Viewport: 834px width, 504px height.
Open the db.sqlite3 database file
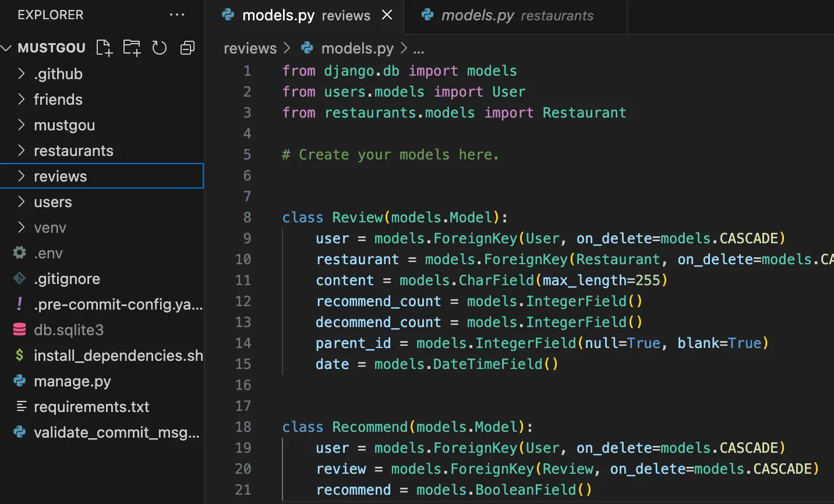coord(68,330)
